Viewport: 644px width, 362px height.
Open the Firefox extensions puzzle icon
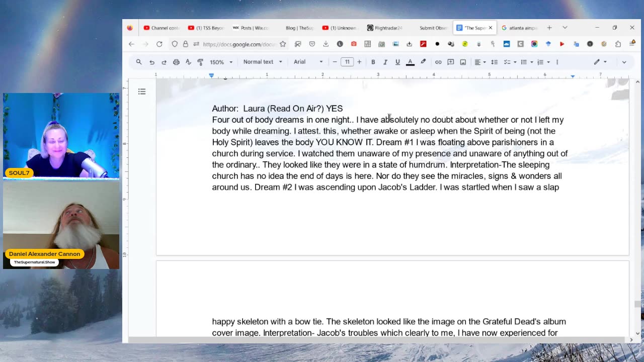[618, 44]
